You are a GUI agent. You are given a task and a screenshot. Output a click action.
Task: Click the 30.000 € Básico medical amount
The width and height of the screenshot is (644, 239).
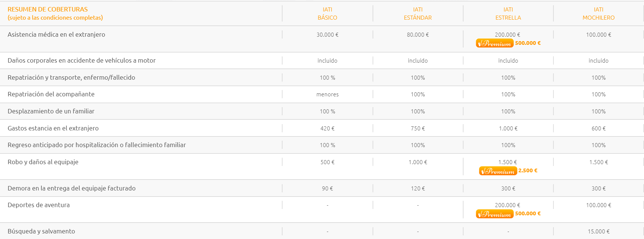pos(327,35)
